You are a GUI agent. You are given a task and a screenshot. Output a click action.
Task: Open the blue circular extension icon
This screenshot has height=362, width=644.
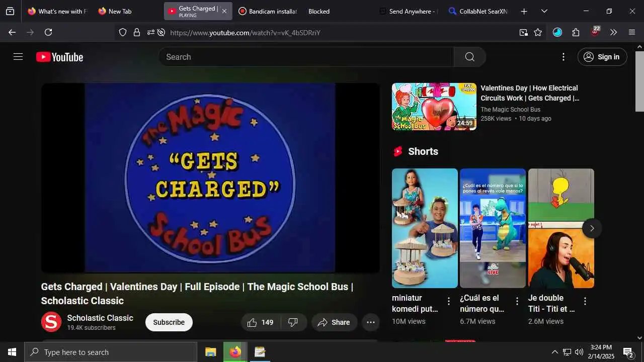(557, 32)
